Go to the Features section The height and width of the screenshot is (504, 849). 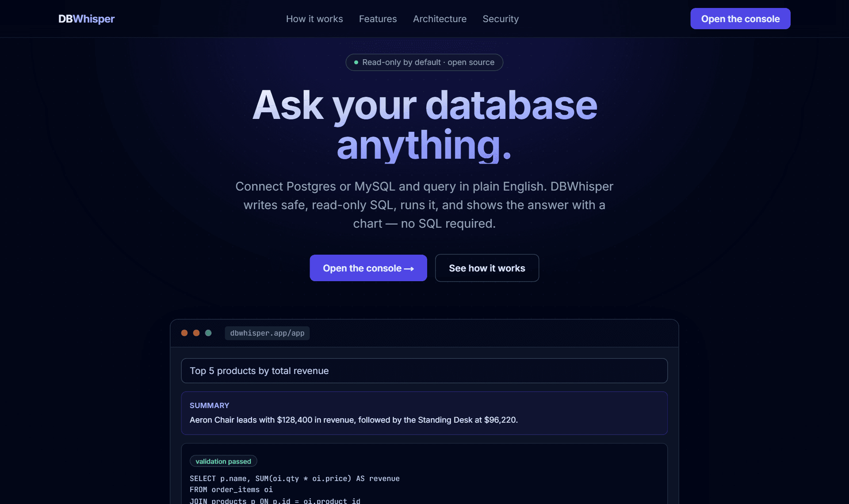point(378,19)
